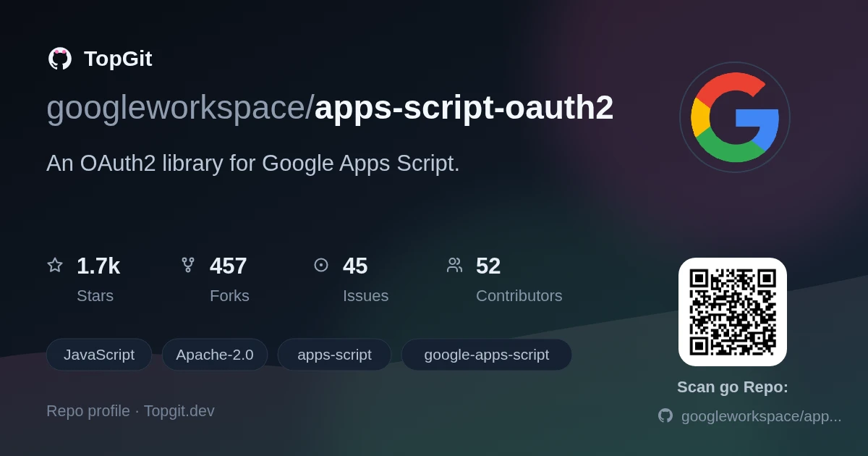Click the Issues label
Viewport: 868px width, 456px height.
(x=365, y=296)
